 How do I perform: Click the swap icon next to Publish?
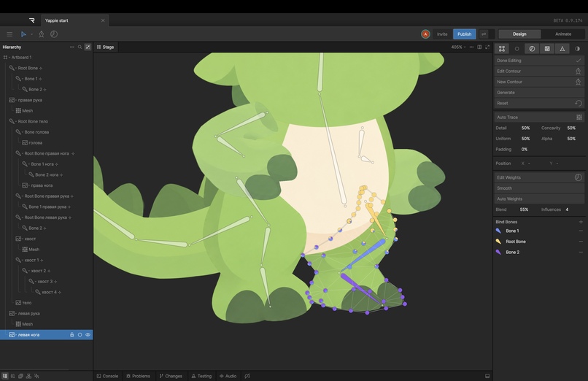click(484, 34)
